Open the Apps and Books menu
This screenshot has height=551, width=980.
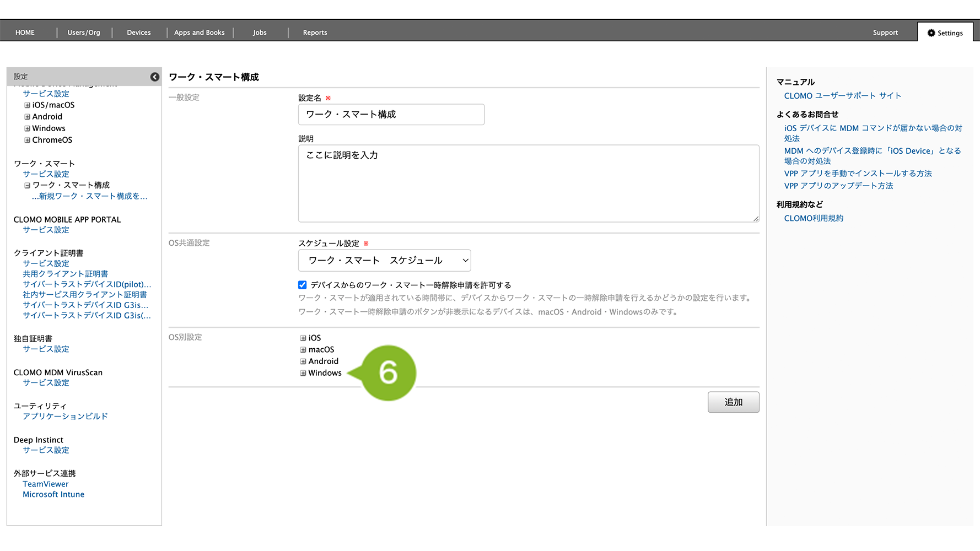(x=200, y=33)
